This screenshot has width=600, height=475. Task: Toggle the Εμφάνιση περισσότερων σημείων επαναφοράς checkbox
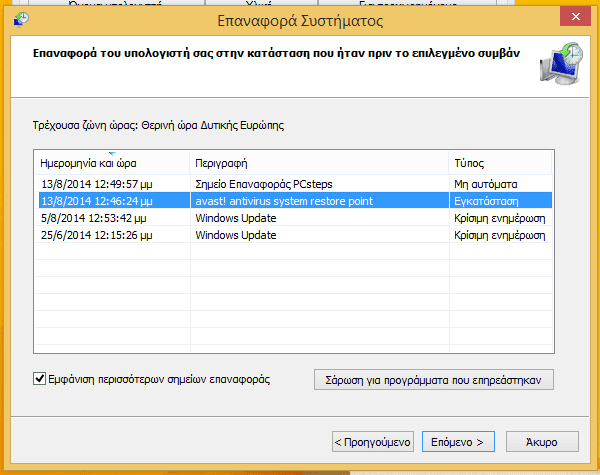(40, 379)
